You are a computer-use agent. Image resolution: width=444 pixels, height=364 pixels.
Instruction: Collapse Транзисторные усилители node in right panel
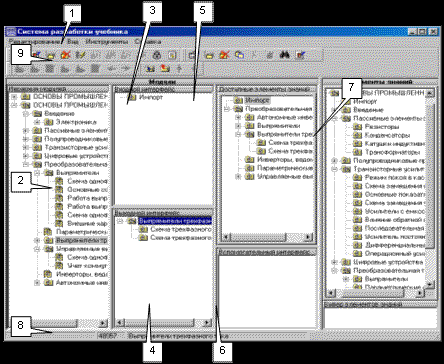[335, 169]
